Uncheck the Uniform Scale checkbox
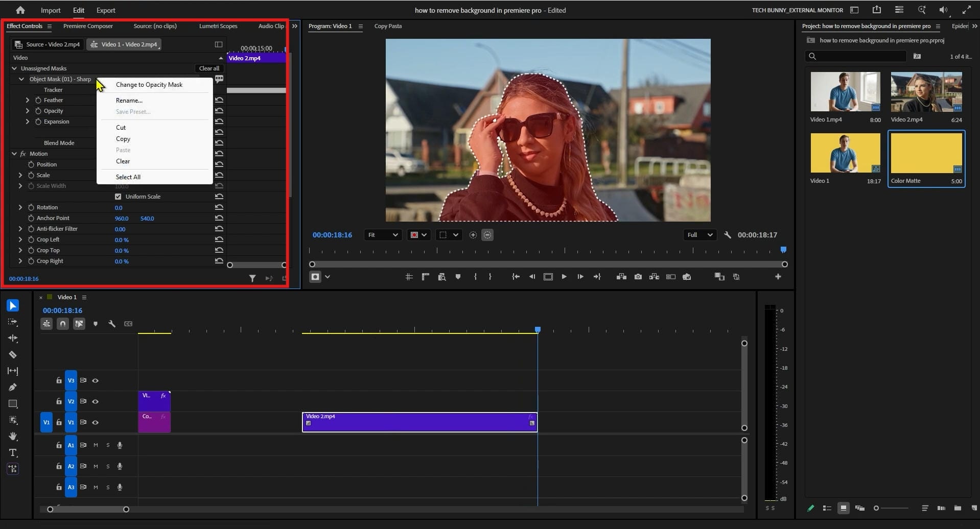980x529 pixels. point(118,197)
